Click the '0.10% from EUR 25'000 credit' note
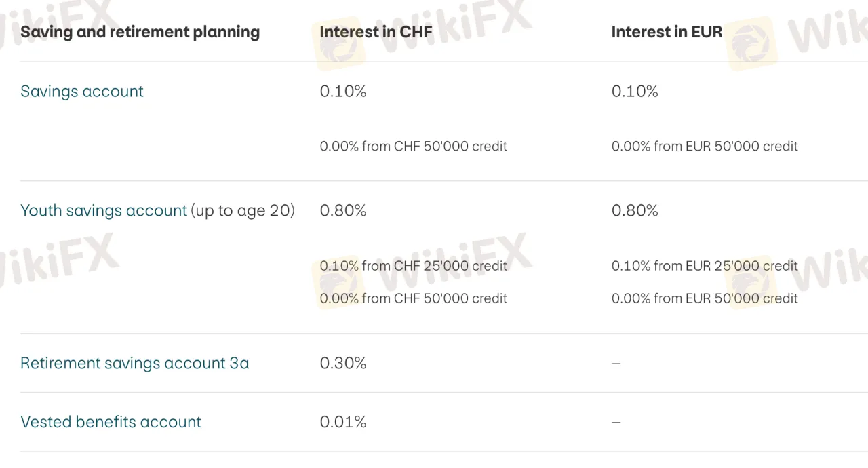This screenshot has width=868, height=468. coord(705,266)
